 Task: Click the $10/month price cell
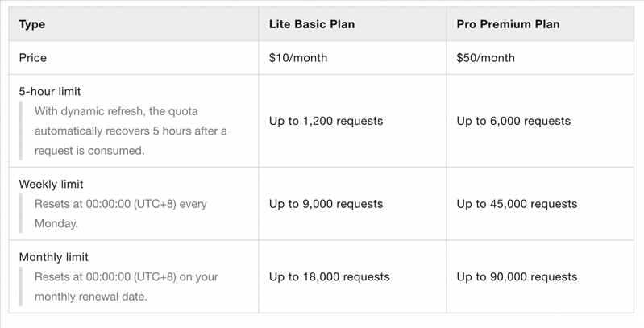[x=298, y=58]
